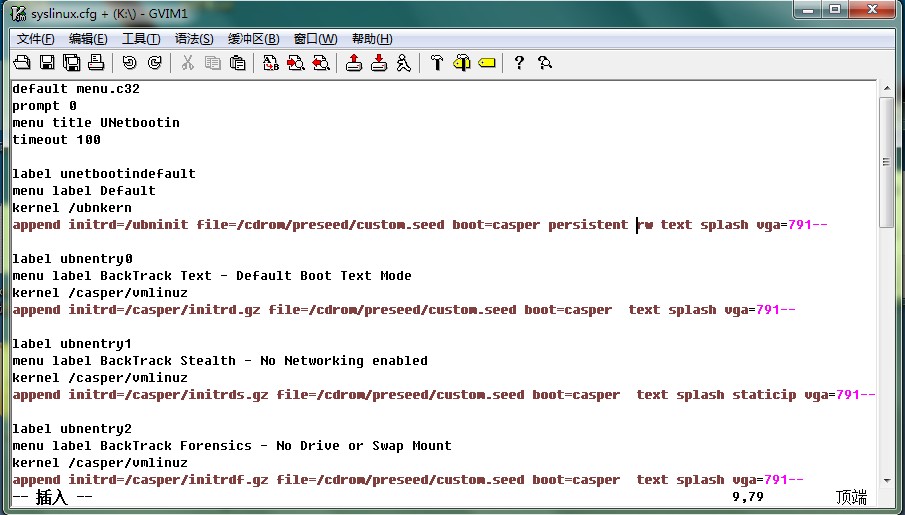Viewport: 905px width, 515px height.
Task: Click the '-- 插入 --' mode indicator
Action: pyautogui.click(x=53, y=497)
